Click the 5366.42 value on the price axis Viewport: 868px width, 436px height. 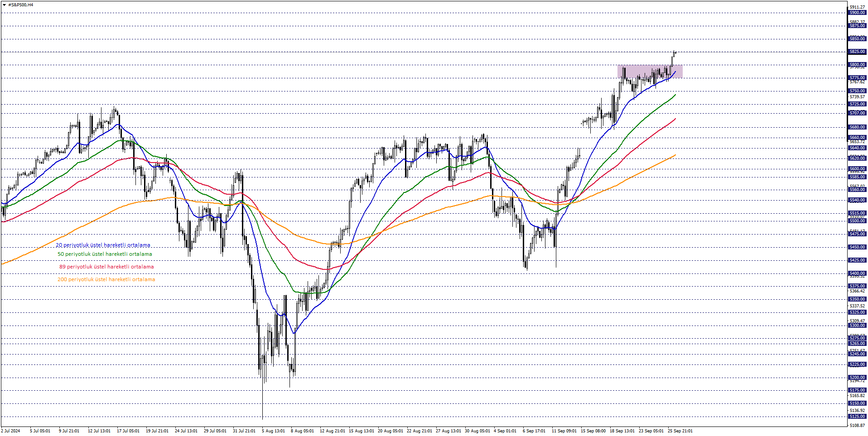[857, 291]
